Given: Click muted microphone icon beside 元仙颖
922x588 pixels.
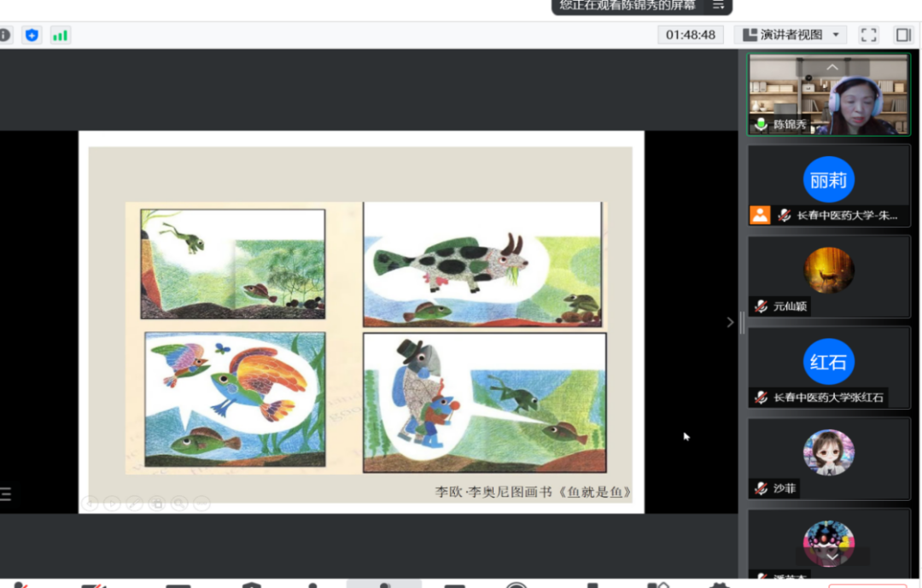Looking at the screenshot, I should click(x=761, y=306).
